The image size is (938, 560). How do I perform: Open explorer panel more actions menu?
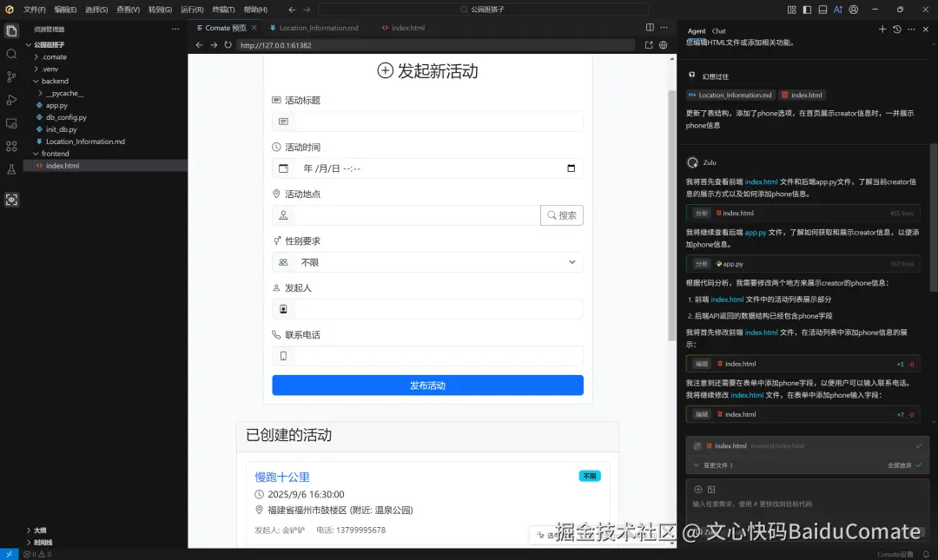pos(175,29)
